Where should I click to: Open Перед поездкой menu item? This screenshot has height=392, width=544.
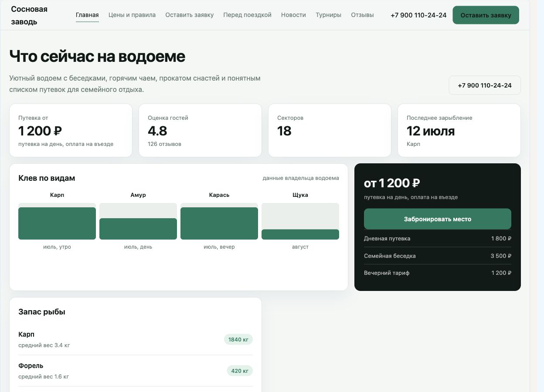click(x=247, y=15)
